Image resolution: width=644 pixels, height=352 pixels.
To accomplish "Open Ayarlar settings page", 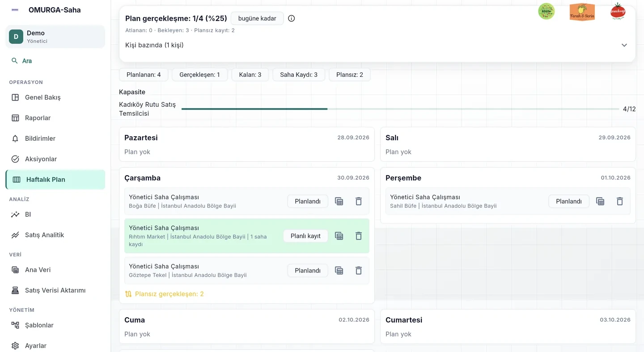I will [55, 346].
